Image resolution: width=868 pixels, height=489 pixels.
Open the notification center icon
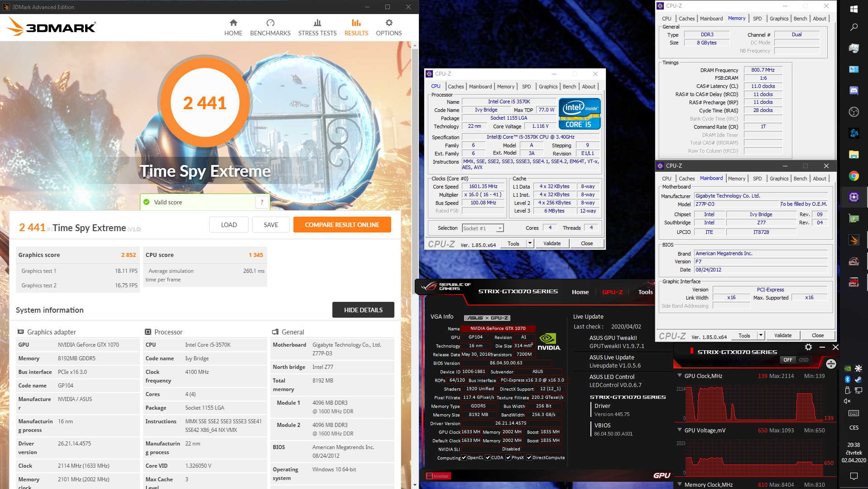(x=854, y=476)
